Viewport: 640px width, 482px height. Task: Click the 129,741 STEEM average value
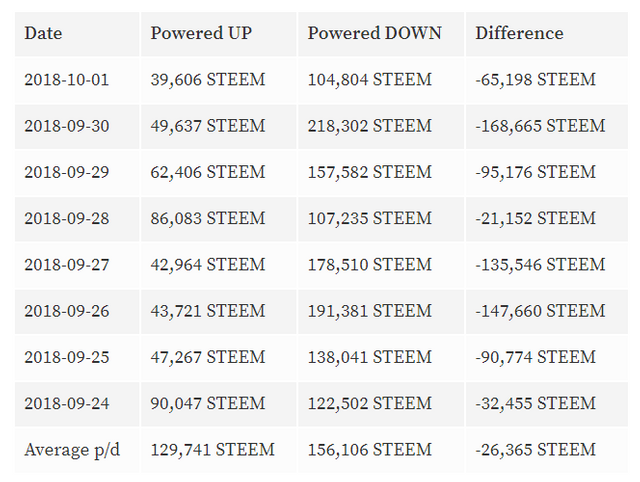tap(212, 450)
